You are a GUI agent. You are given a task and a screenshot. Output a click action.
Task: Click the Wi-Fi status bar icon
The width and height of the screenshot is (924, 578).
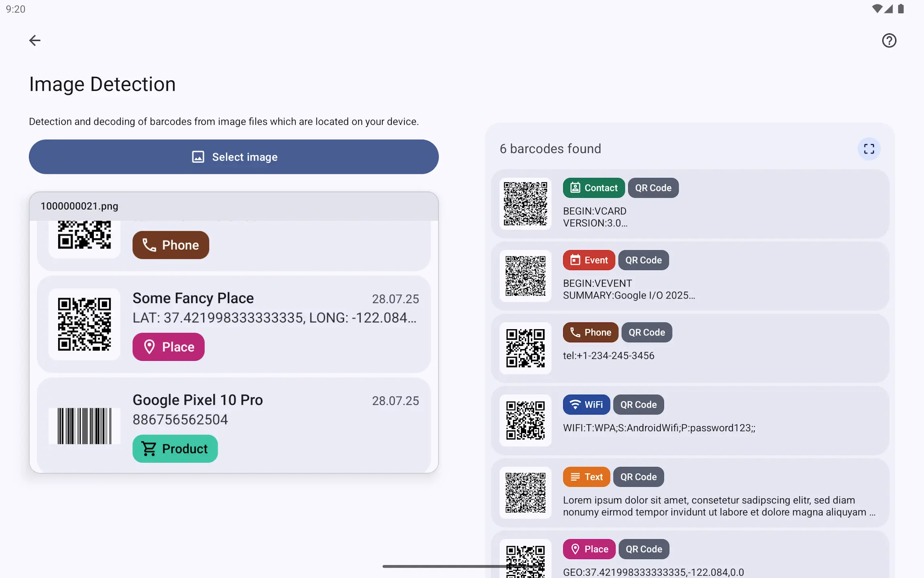coord(877,9)
